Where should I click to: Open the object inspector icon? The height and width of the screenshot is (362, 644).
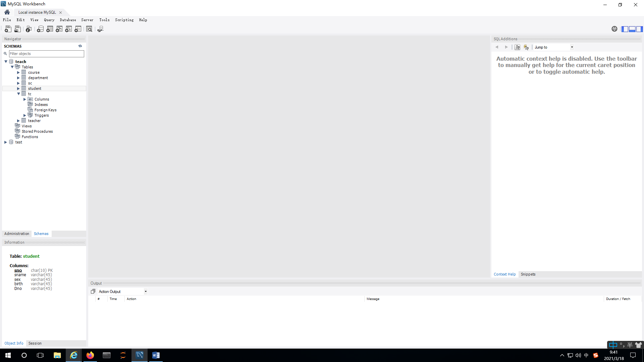pyautogui.click(x=29, y=29)
